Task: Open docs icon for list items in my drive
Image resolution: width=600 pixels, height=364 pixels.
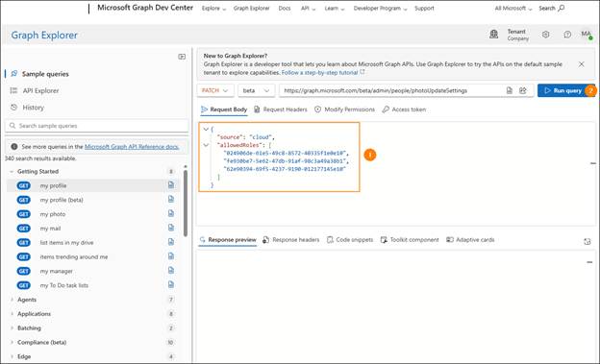Action: (171, 242)
